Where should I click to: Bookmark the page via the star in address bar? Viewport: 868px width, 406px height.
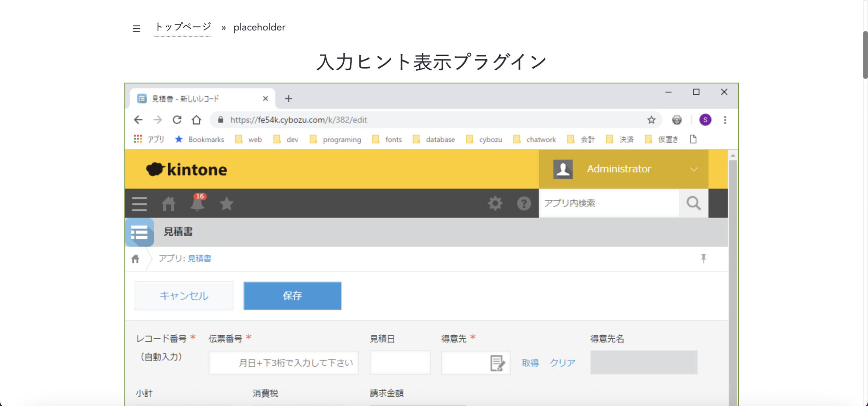tap(651, 120)
